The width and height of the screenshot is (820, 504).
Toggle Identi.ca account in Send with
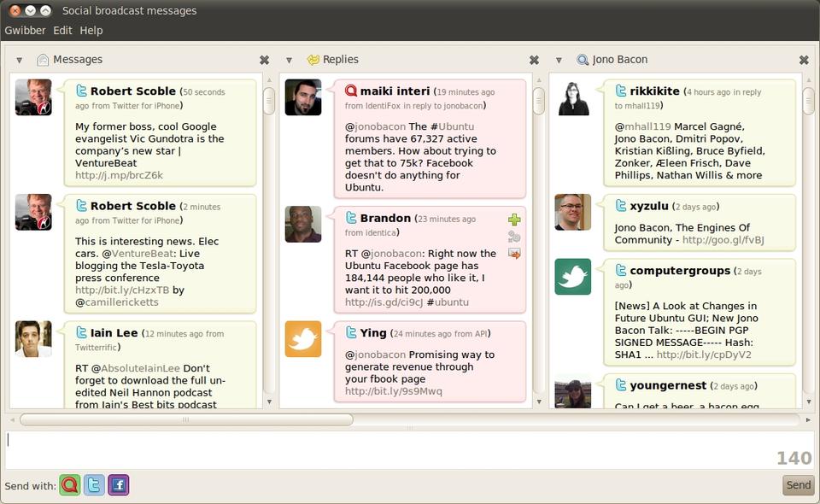click(x=70, y=485)
